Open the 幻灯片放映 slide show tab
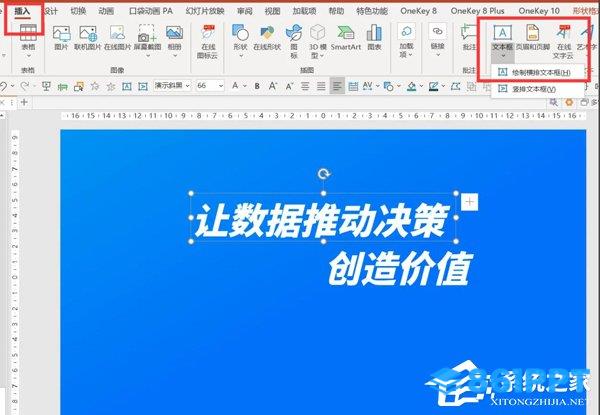The width and height of the screenshot is (600, 415). [205, 11]
